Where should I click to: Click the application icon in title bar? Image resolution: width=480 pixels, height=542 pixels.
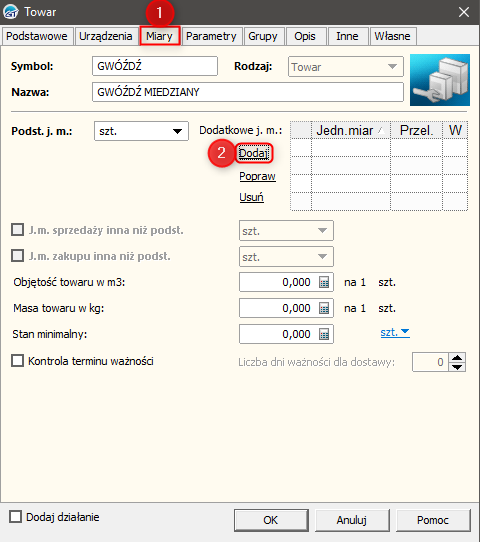point(11,12)
